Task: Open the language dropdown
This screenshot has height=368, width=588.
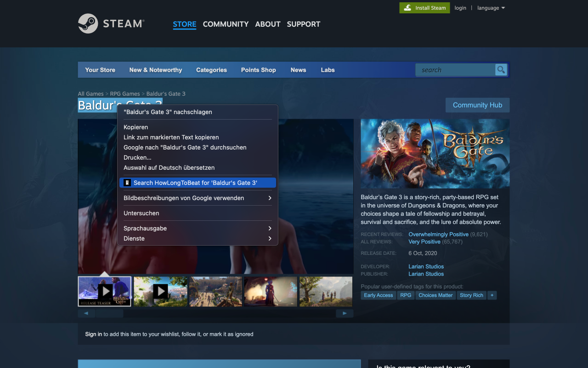Action: point(491,8)
